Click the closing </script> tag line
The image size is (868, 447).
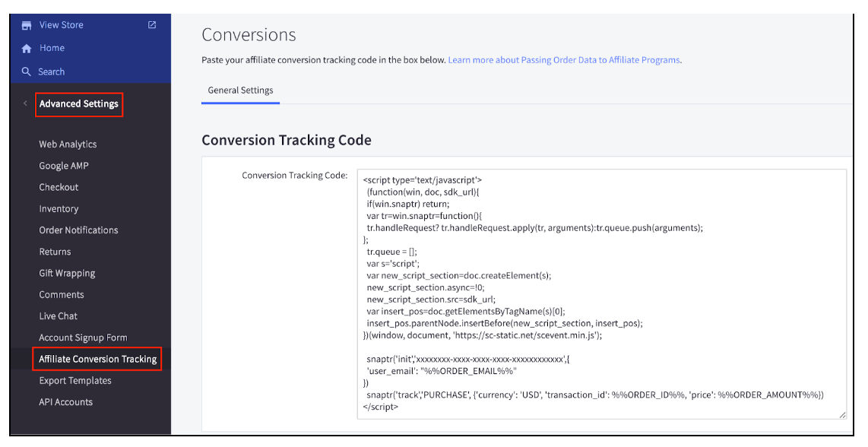pos(380,407)
